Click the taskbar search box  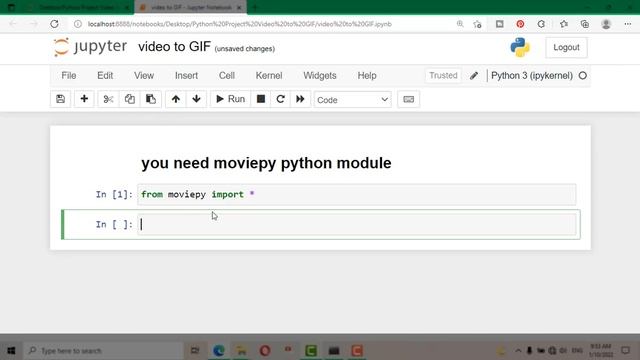[104, 351]
